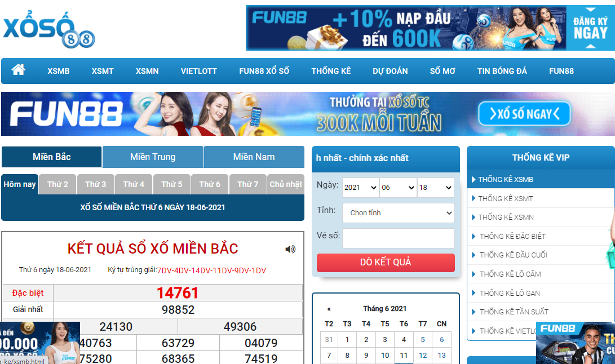This screenshot has height=364, width=615.
Task: Click the THỐNG KÊ VIP panel header
Action: tap(541, 158)
